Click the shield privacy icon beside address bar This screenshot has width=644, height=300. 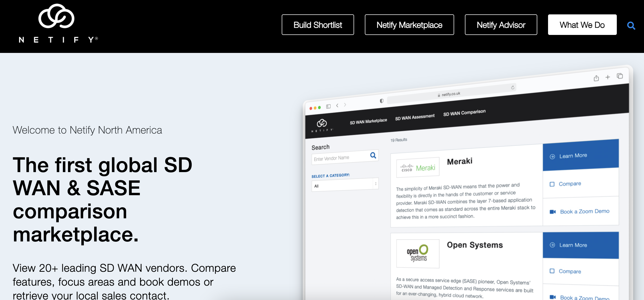[382, 101]
